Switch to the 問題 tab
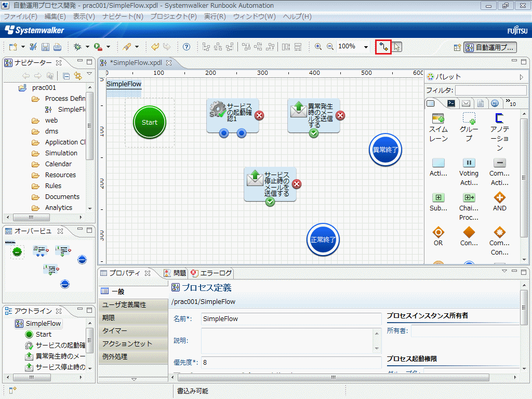 tap(176, 273)
